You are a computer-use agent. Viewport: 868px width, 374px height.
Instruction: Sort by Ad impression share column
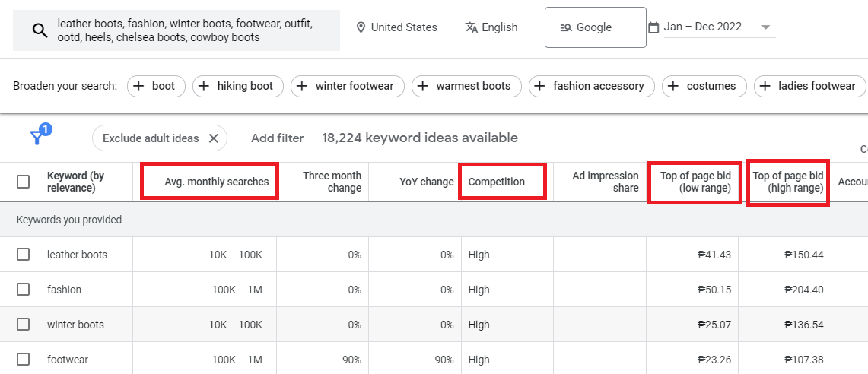pyautogui.click(x=606, y=182)
